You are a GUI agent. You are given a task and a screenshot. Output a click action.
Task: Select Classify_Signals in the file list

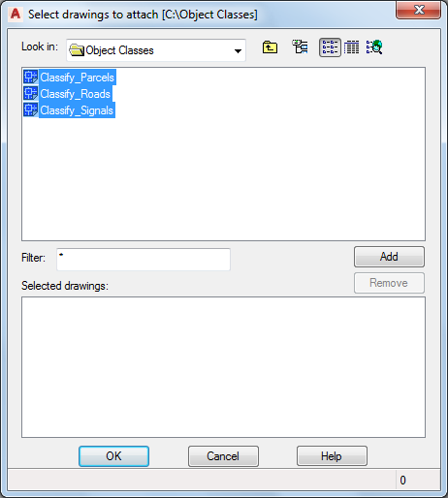(77, 110)
